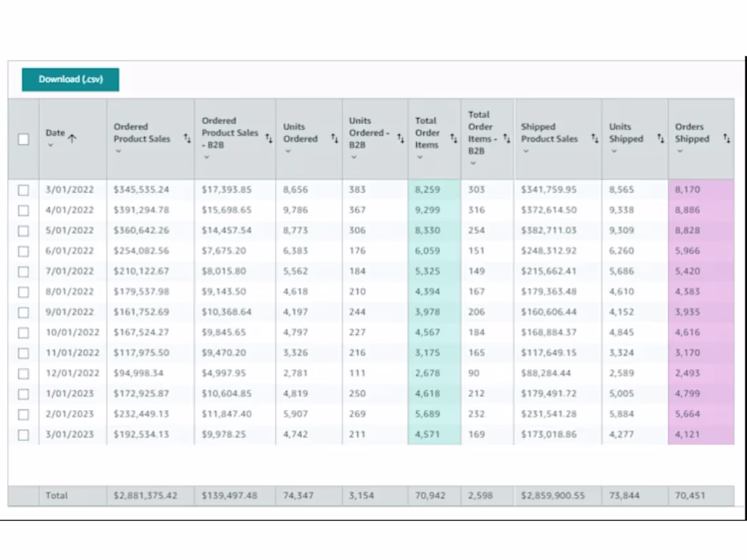Open the chevron below Units Ordered header
The image size is (747, 560).
[288, 151]
